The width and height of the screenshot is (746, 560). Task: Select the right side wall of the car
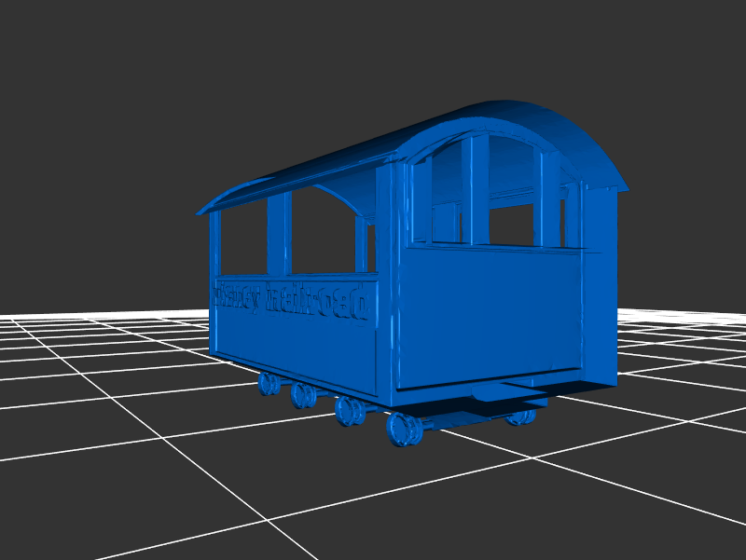(600, 280)
